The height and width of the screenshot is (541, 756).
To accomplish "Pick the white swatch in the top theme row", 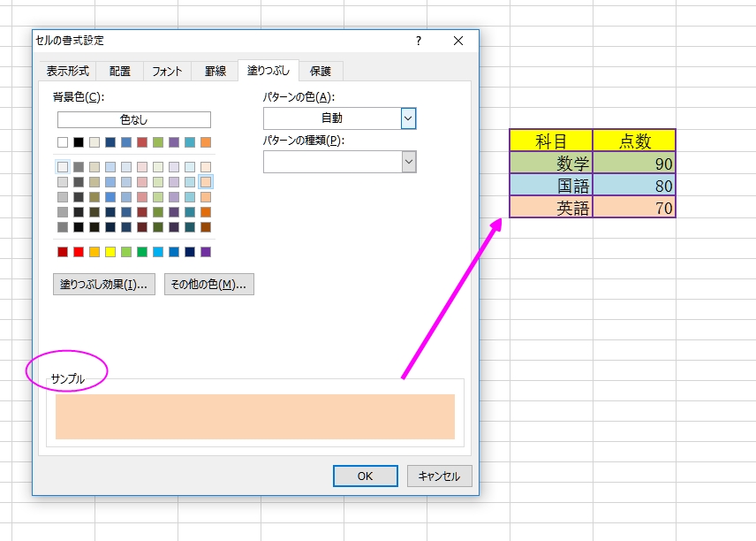I will pyautogui.click(x=63, y=142).
